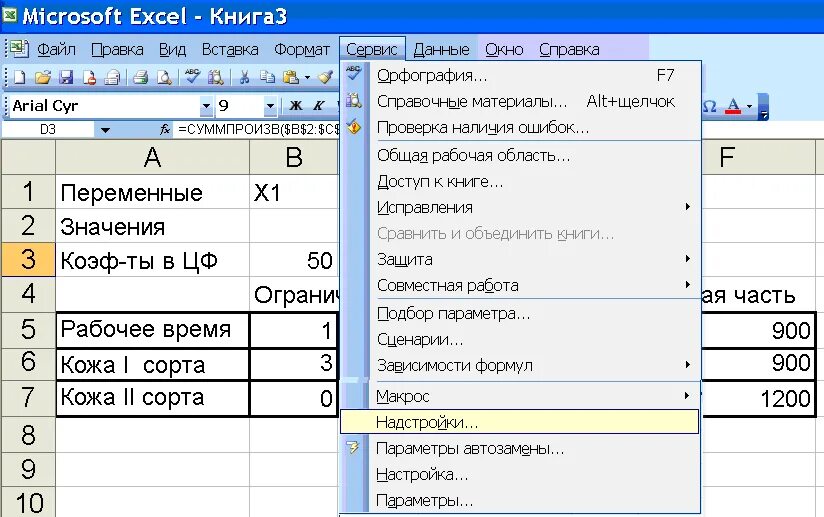This screenshot has width=824, height=517.
Task: Click the Send by e-mail envelope icon
Action: click(112, 77)
